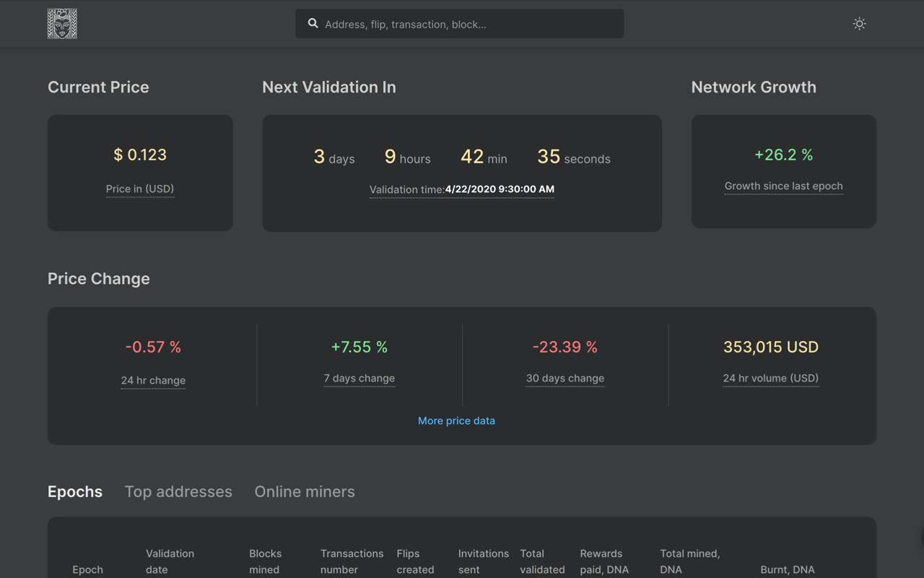Click the 24 hr change label
This screenshot has width=924, height=578.
153,380
